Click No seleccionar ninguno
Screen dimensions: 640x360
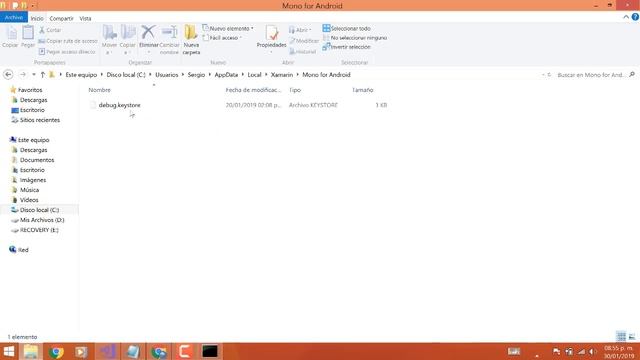point(355,38)
